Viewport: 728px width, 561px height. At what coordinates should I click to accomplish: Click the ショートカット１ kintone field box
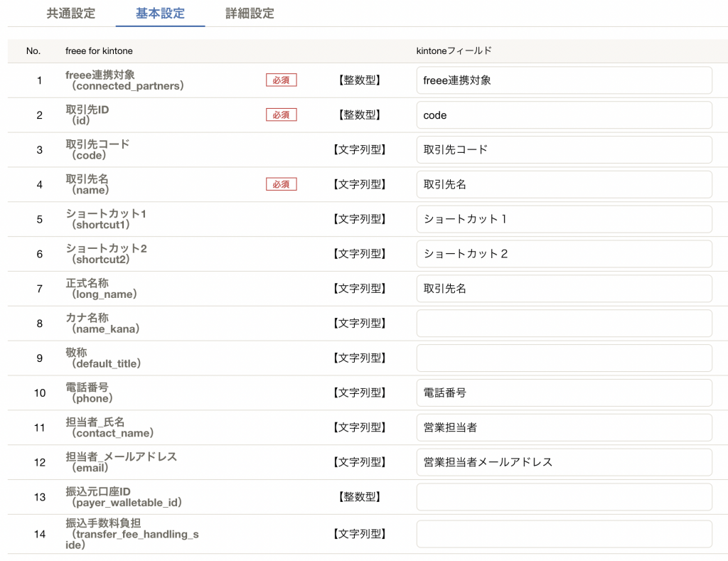click(x=564, y=219)
